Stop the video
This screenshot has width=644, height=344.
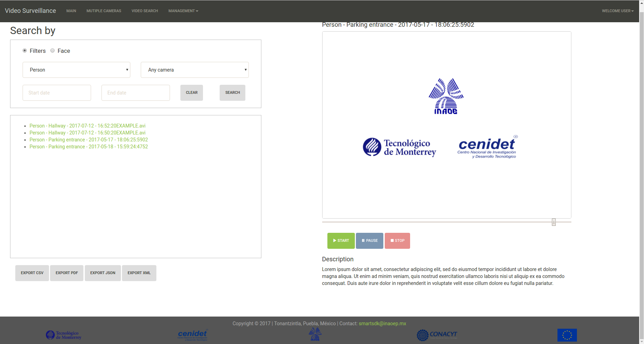[x=397, y=241]
